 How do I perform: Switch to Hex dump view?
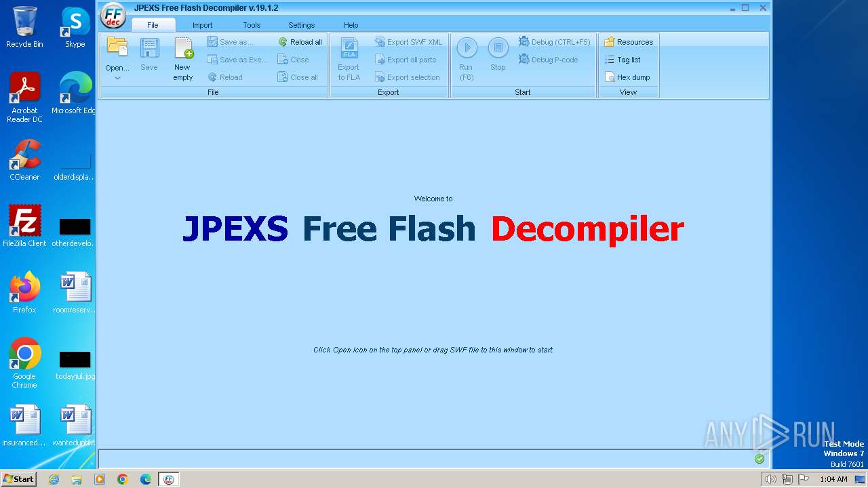click(x=627, y=77)
